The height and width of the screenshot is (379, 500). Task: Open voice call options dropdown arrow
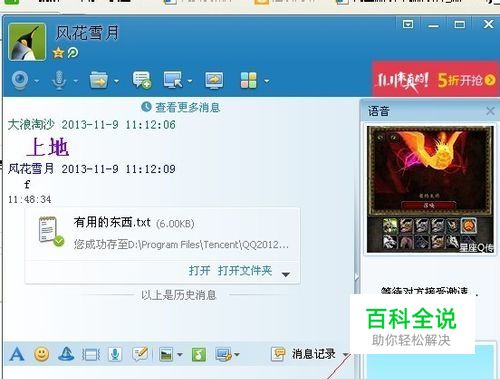tap(76, 81)
